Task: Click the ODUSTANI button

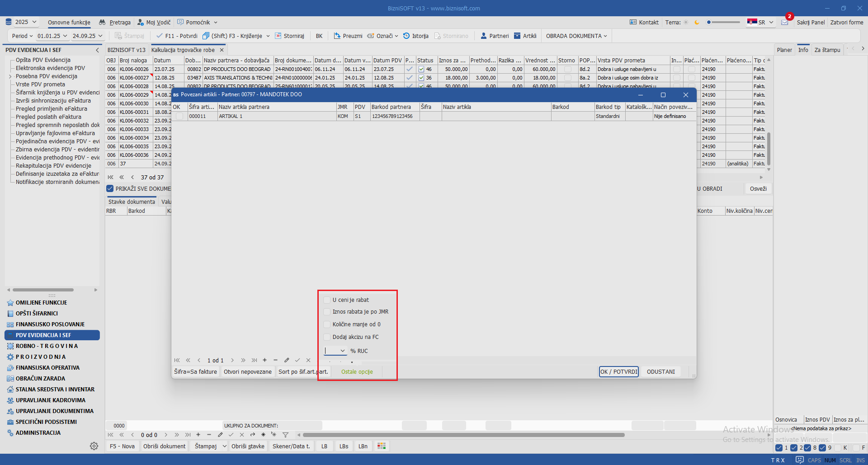Action: click(x=660, y=371)
